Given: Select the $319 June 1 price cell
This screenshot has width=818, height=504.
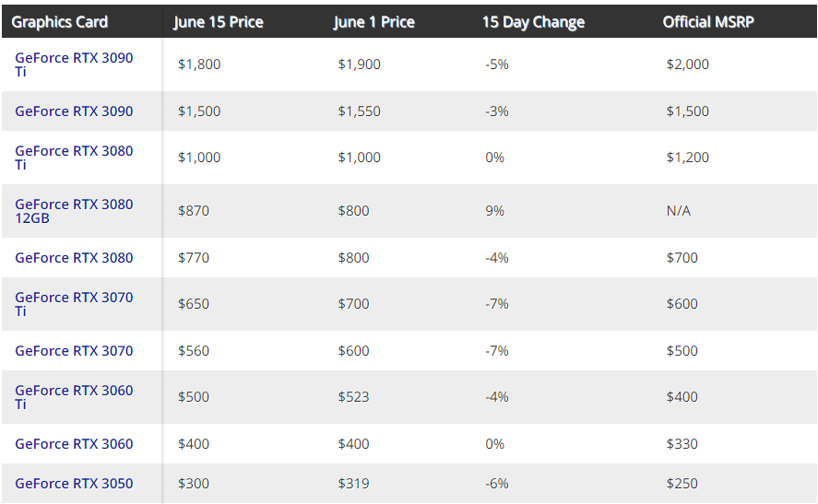Looking at the screenshot, I should pyautogui.click(x=353, y=483).
